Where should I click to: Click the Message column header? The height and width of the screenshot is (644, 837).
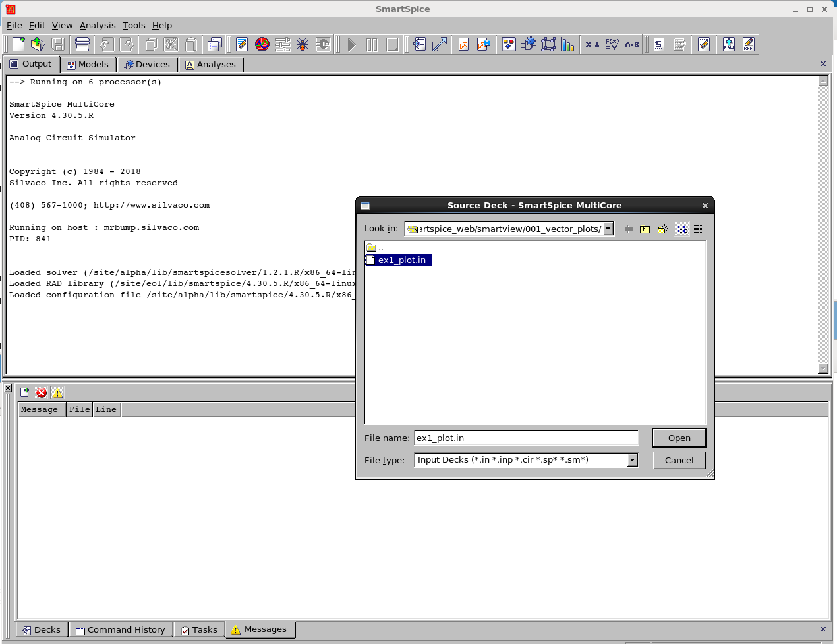click(x=42, y=409)
